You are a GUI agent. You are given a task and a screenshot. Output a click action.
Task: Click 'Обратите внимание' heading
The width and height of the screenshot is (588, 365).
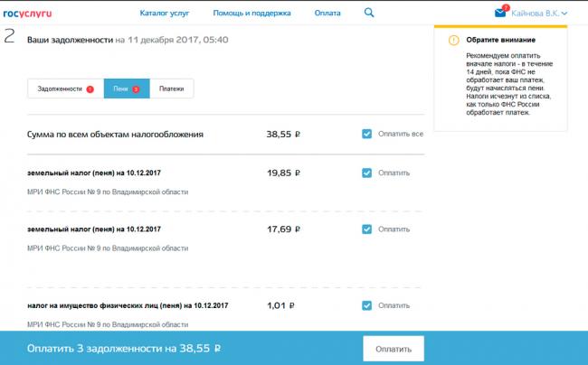pyautogui.click(x=500, y=40)
